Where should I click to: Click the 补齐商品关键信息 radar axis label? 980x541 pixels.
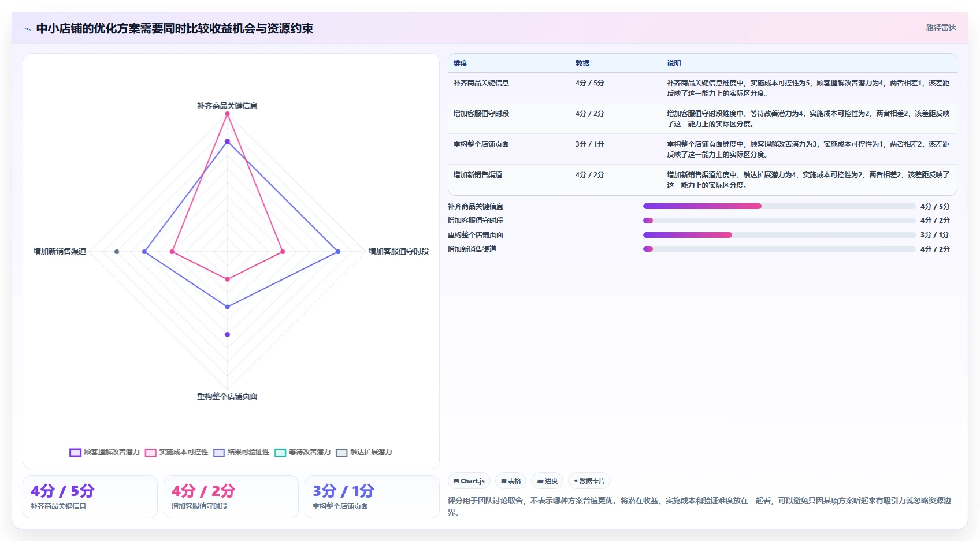[x=227, y=106]
